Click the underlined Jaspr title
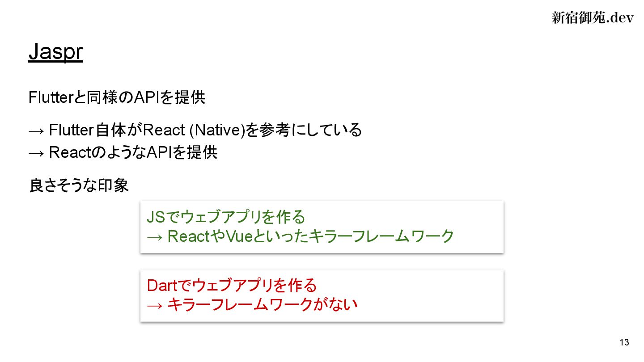This screenshot has width=644, height=362. pos(55,53)
